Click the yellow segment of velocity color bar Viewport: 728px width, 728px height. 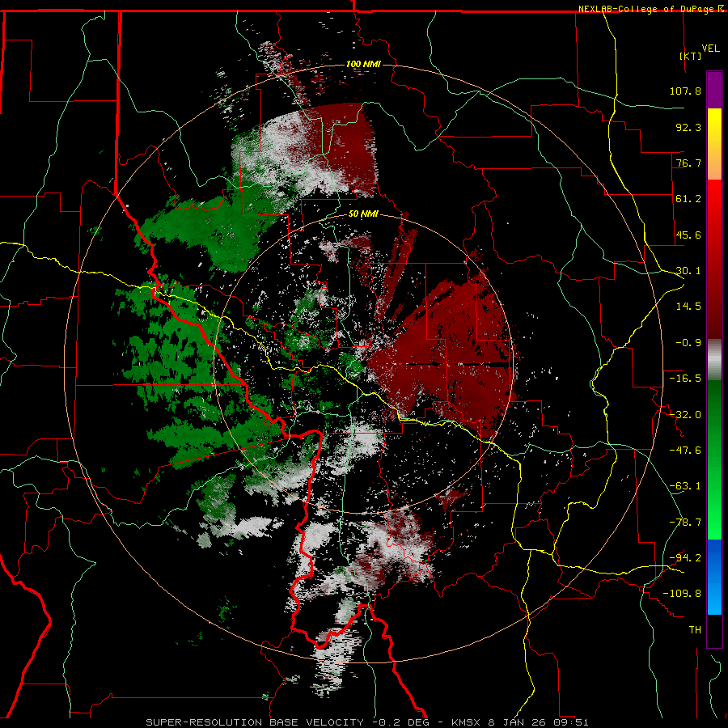714,126
